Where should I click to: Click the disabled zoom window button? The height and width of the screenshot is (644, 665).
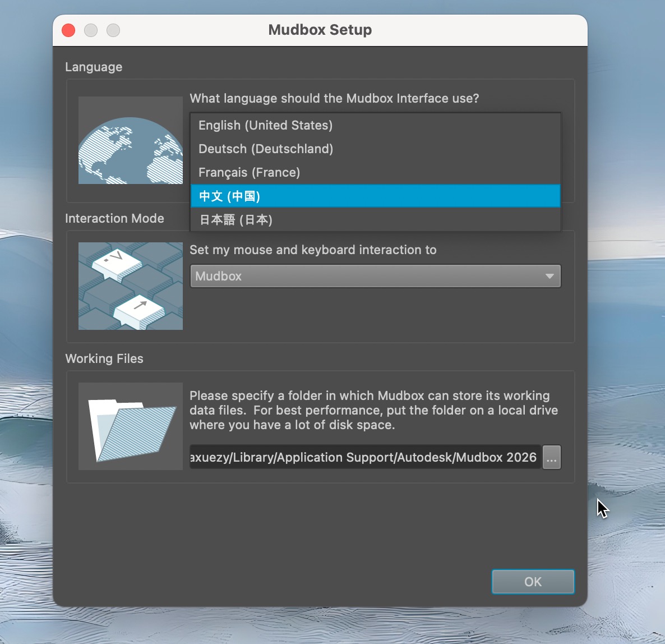[x=113, y=30]
